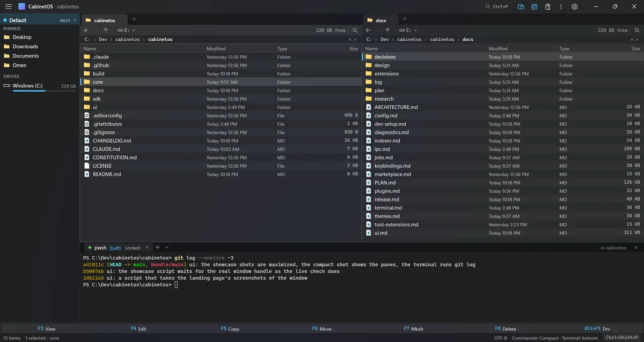This screenshot has height=342, width=644.
Task: Go back in left pane
Action: [86, 30]
